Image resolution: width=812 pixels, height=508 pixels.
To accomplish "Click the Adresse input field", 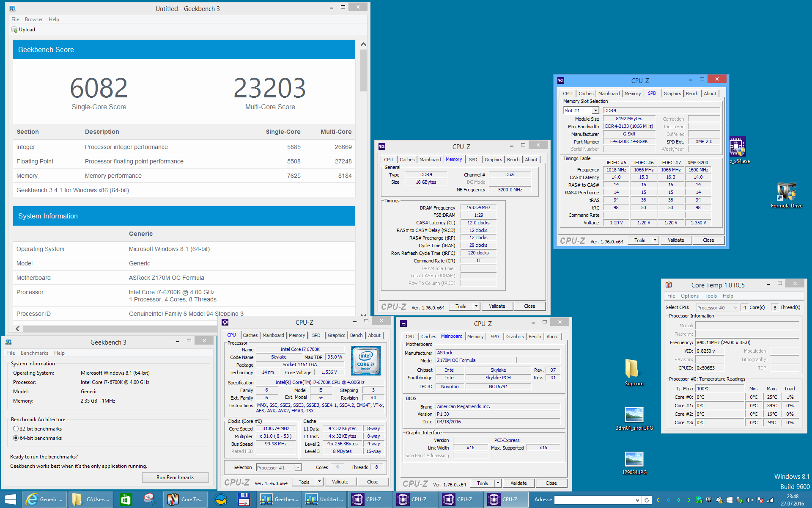I will (x=594, y=500).
